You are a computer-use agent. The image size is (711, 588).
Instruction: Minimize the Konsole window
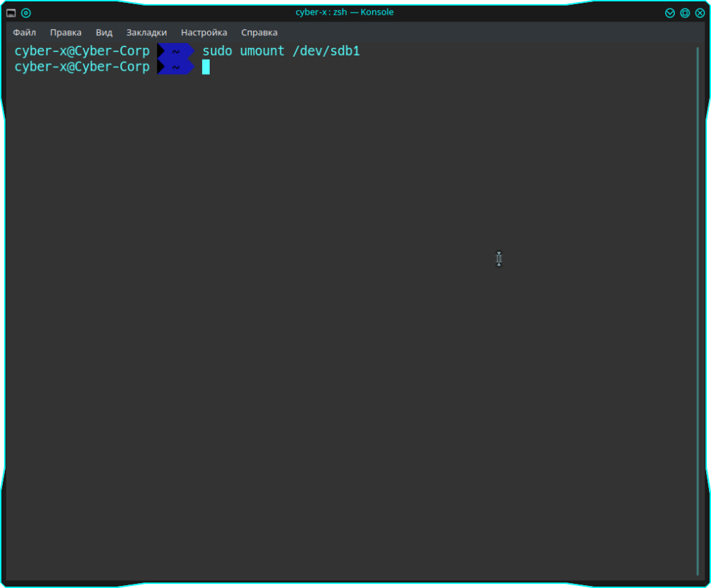coord(670,12)
